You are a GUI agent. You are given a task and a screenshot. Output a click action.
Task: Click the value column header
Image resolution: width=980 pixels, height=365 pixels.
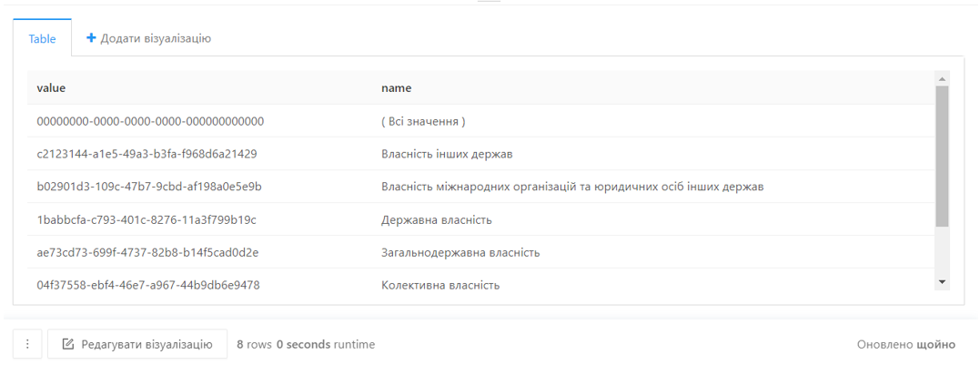(51, 88)
